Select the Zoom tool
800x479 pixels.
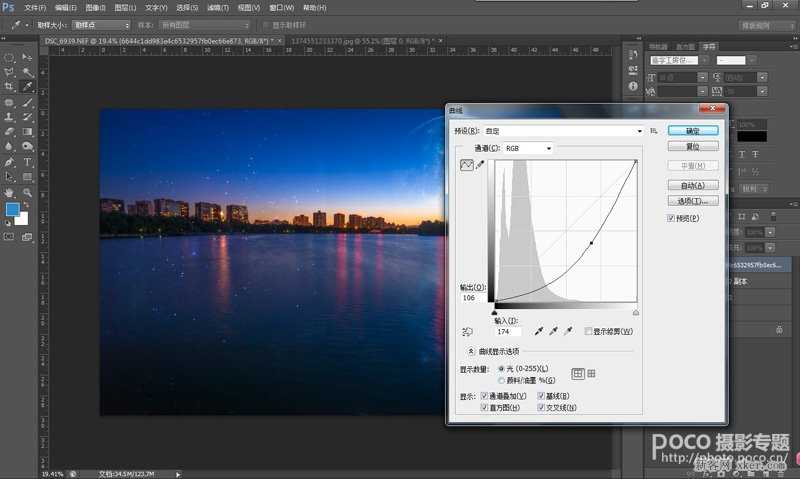pyautogui.click(x=27, y=192)
